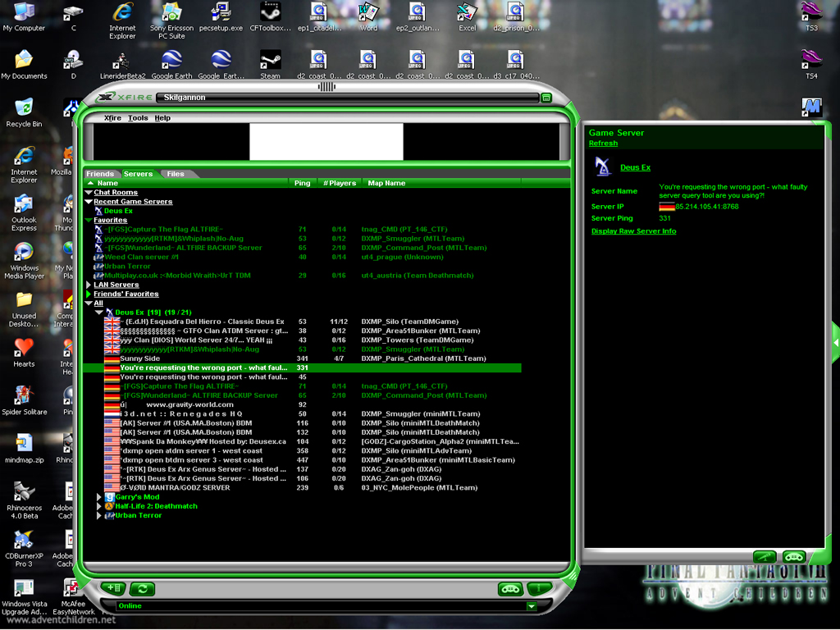Click Xfire gamepad button in bottom bar

pos(510,589)
